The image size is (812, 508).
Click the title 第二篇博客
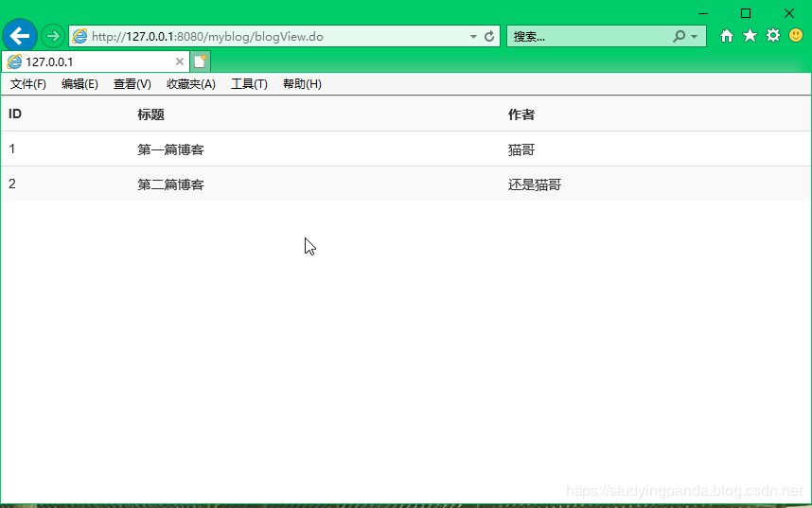coord(171,184)
